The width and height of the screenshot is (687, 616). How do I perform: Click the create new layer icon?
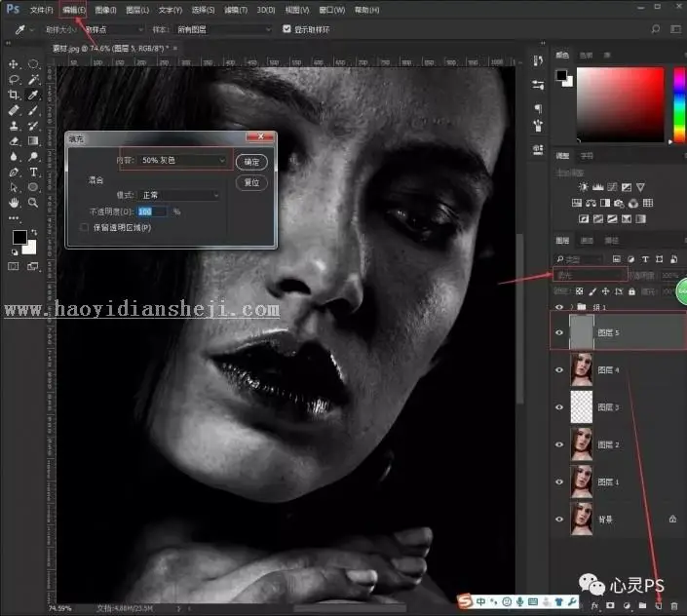[658, 605]
